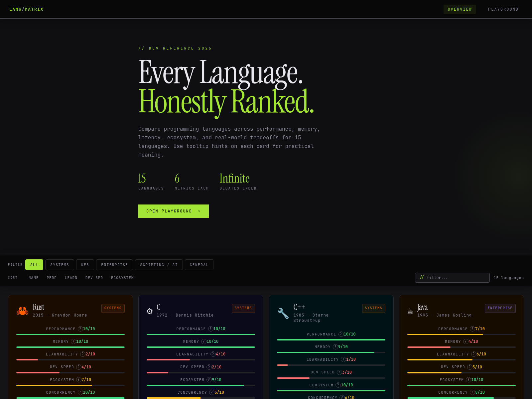The image size is (532, 399).
Task: Click the Java coffee cup icon
Action: [410, 311]
